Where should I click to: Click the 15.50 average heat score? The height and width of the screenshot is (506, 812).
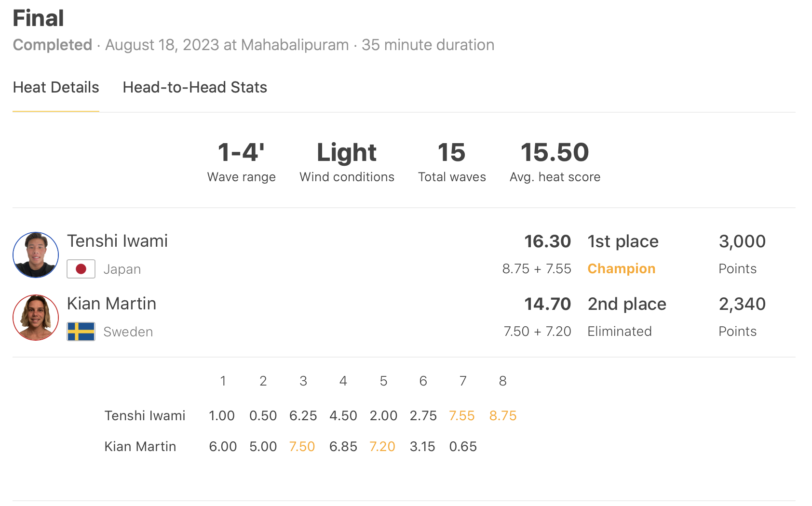click(555, 152)
